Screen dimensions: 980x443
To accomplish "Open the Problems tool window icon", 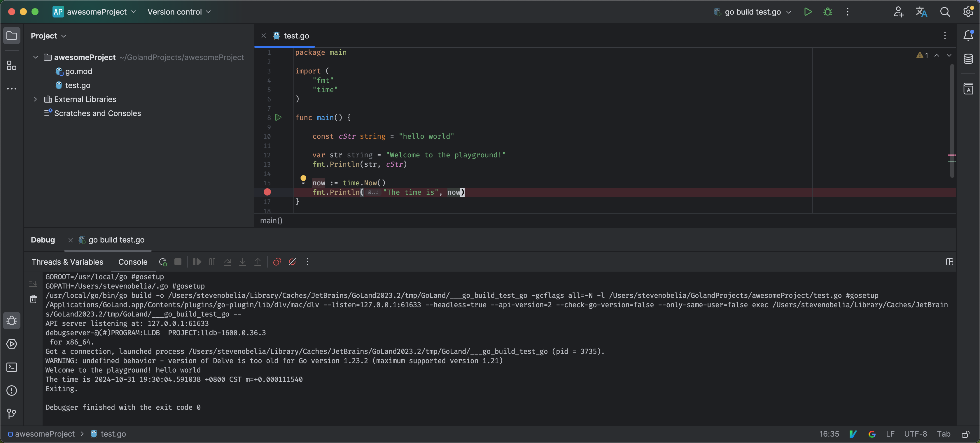I will pos(11,391).
